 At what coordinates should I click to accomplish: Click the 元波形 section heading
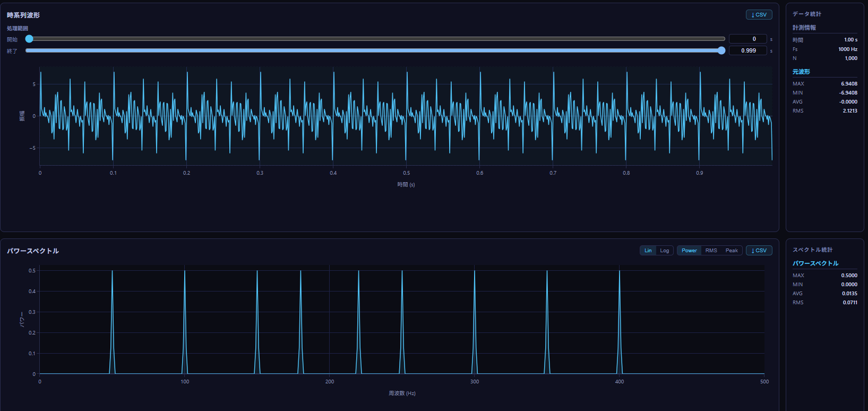(x=801, y=72)
